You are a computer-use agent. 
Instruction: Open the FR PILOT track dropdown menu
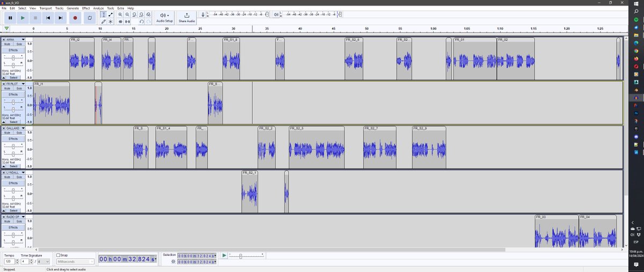23,84
